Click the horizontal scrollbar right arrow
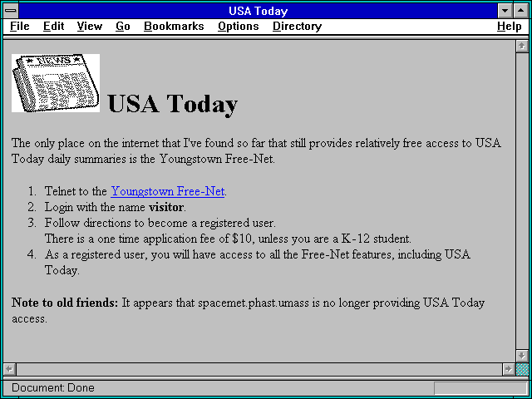The height and width of the screenshot is (399, 532). [x=508, y=369]
